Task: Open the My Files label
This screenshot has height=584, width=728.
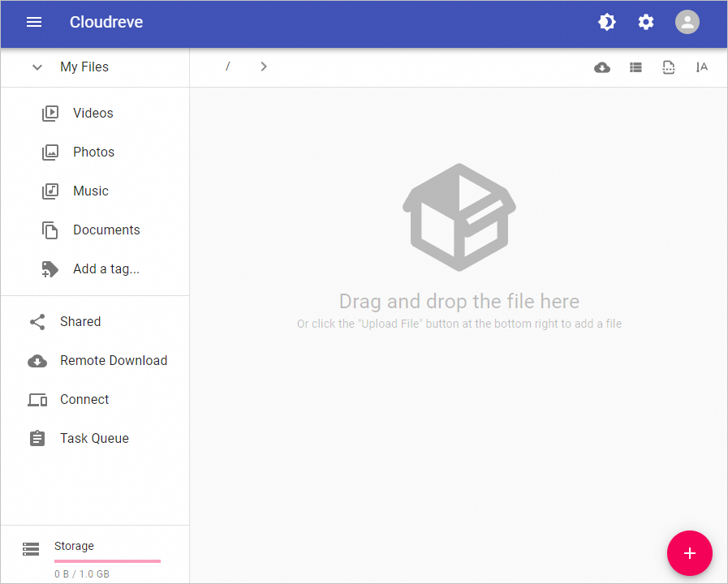Action: (x=84, y=67)
